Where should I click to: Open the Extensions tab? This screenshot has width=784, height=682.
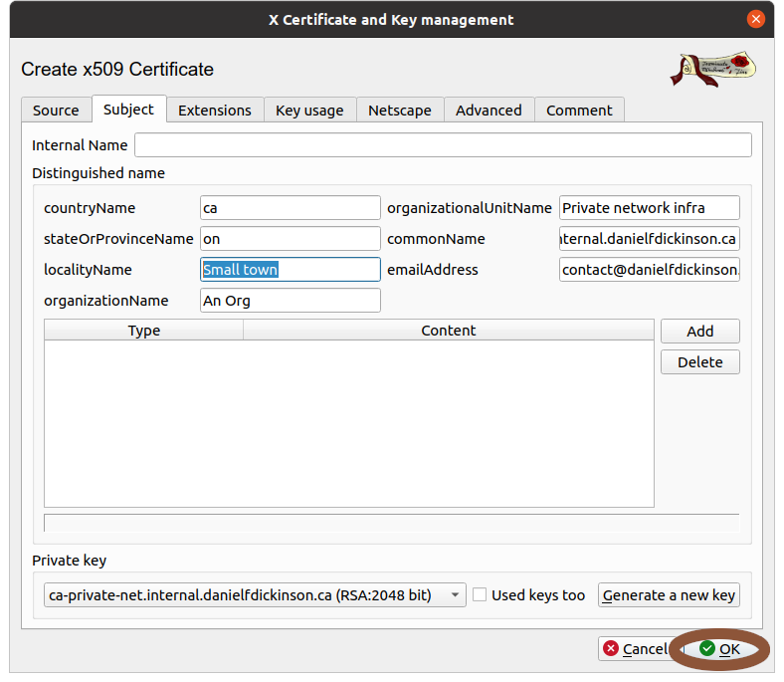pyautogui.click(x=215, y=111)
